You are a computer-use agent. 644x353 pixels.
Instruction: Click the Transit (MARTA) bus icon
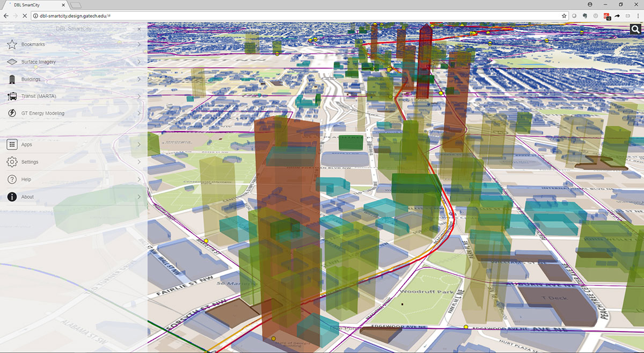[12, 97]
